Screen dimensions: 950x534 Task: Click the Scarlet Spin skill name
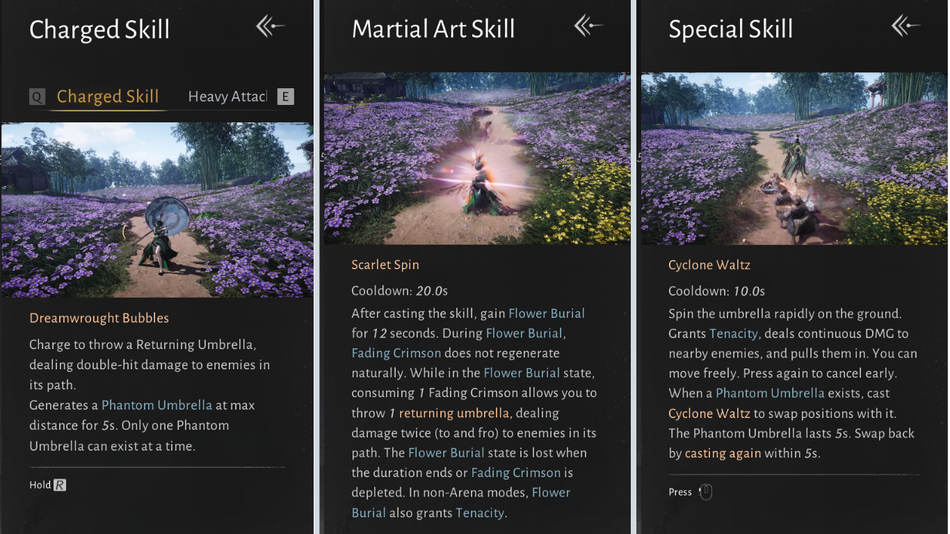(x=385, y=265)
